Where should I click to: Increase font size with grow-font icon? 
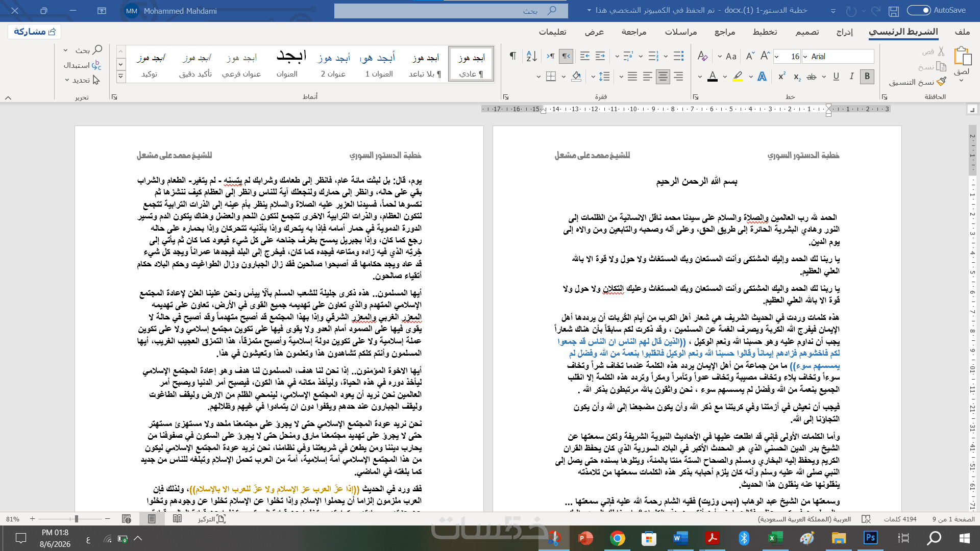pos(765,56)
